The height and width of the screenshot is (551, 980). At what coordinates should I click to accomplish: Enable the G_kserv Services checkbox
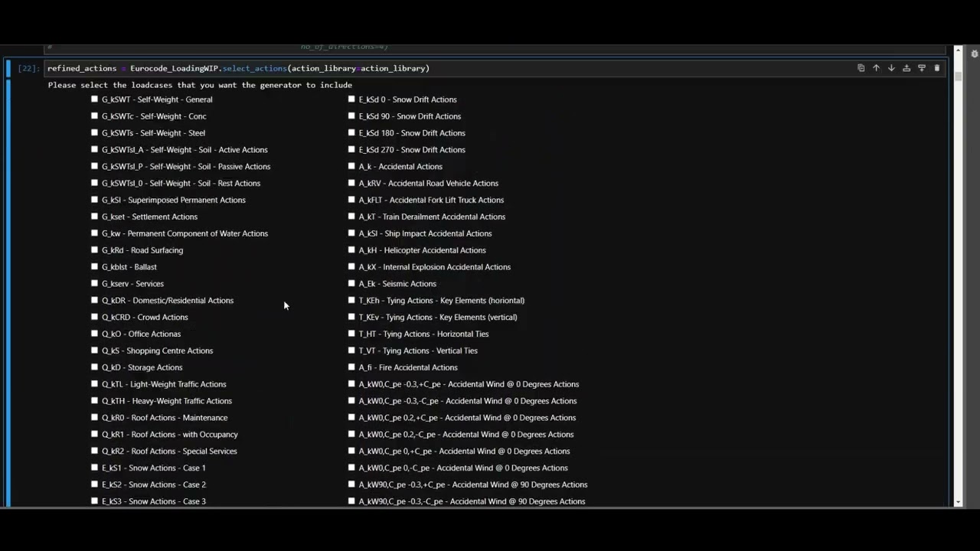(x=94, y=283)
